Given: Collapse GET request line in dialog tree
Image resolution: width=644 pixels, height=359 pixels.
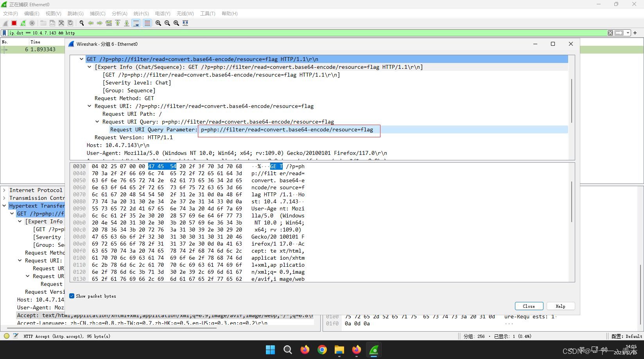Looking at the screenshot, I should pyautogui.click(x=81, y=59).
